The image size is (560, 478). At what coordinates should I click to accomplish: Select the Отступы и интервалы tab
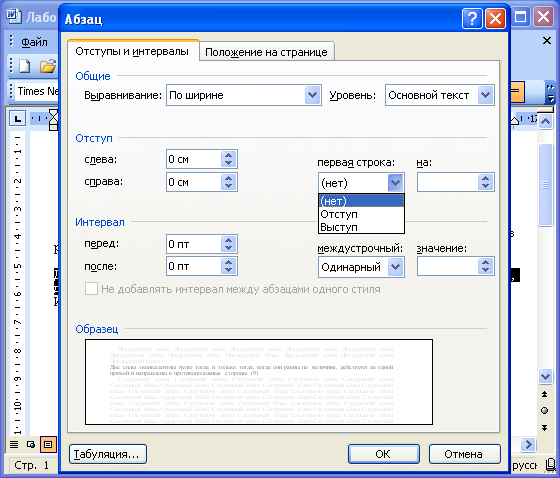[132, 51]
